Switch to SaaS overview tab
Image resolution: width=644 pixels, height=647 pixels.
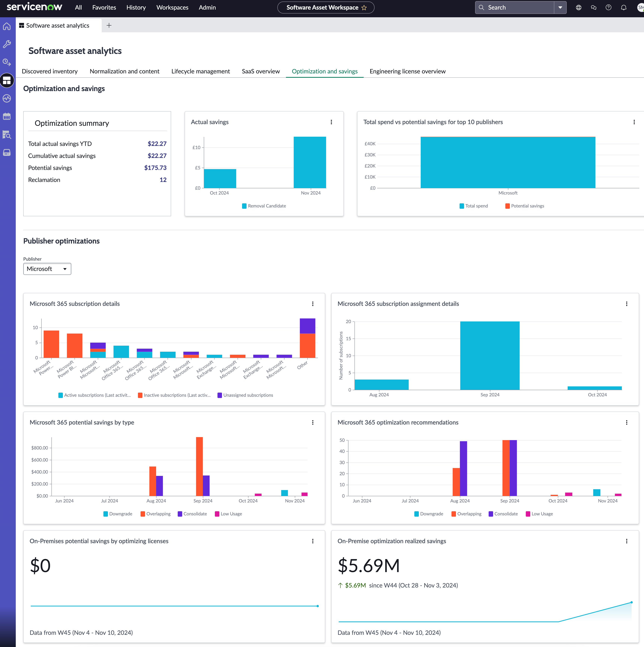[x=261, y=71]
